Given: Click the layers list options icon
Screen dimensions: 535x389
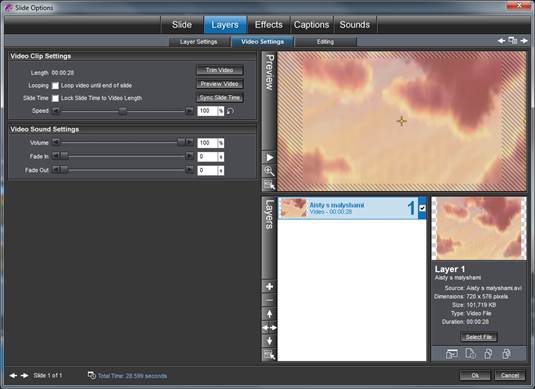Looking at the screenshot, I should 270,355.
